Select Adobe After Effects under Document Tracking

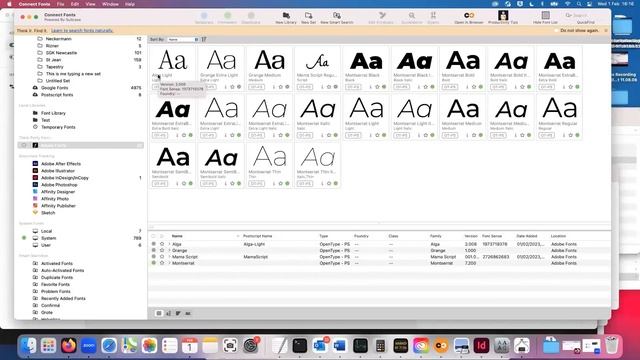[x=60, y=164]
